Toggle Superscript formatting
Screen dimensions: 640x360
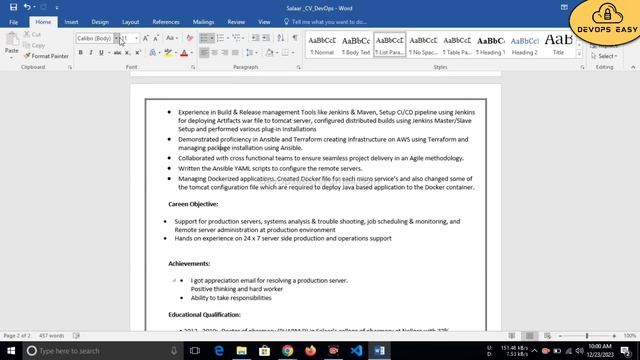(138, 53)
